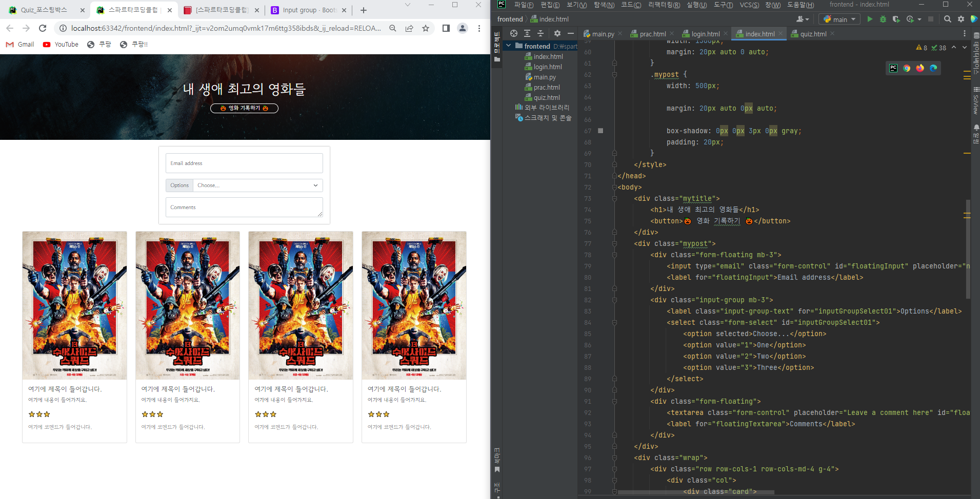Open prac.html in Project tree

pos(547,87)
